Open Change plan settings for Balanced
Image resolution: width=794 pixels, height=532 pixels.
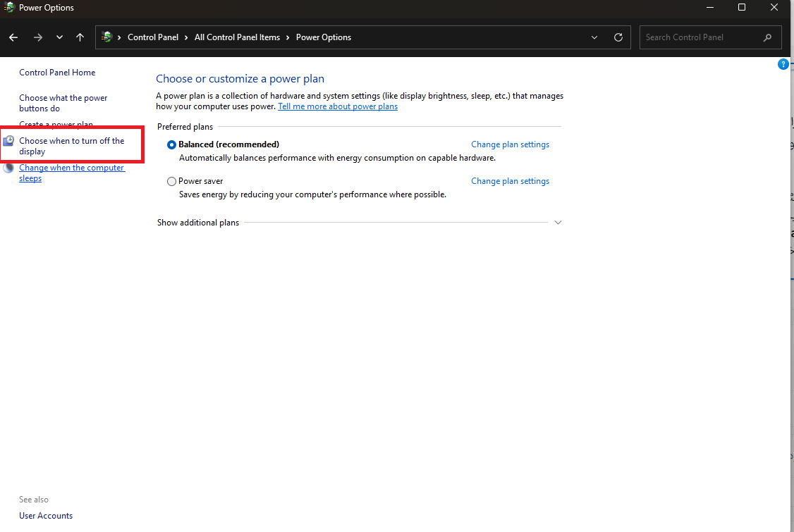point(510,144)
